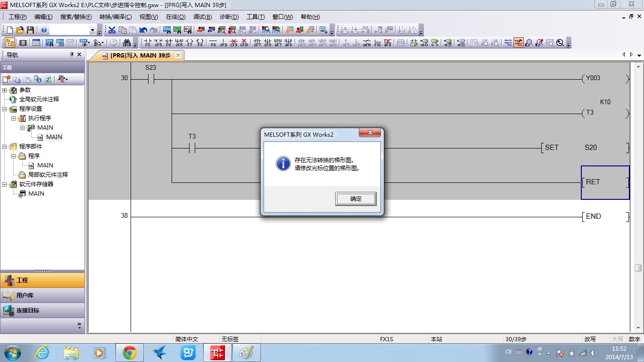Click the 确定 button in the dialog
644x362 pixels.
355,199
